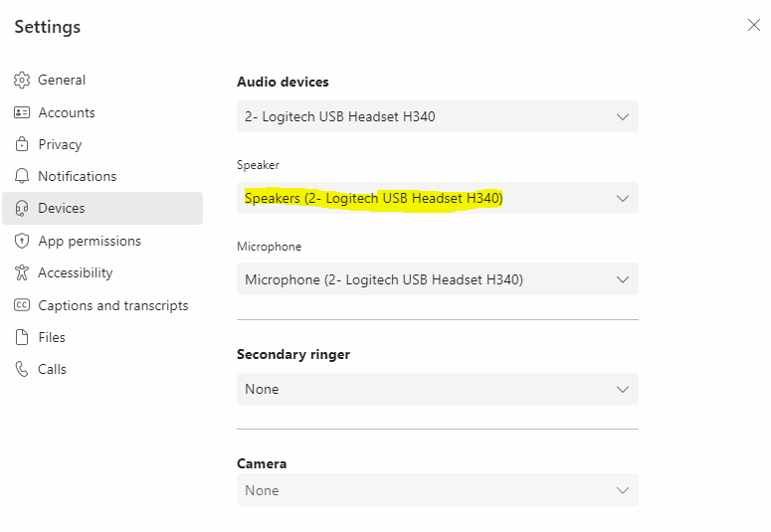This screenshot has height=532, width=771.
Task: Click the Camera dropdown chevron
Action: (x=623, y=490)
